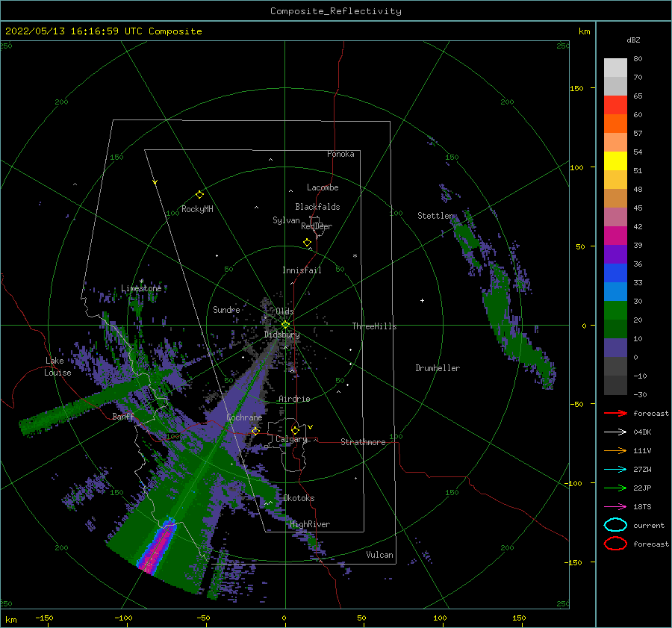Click the timestamp 2022/05/13 16:16:59 UTC Composite
Screen dimensions: 672x628
click(x=103, y=31)
